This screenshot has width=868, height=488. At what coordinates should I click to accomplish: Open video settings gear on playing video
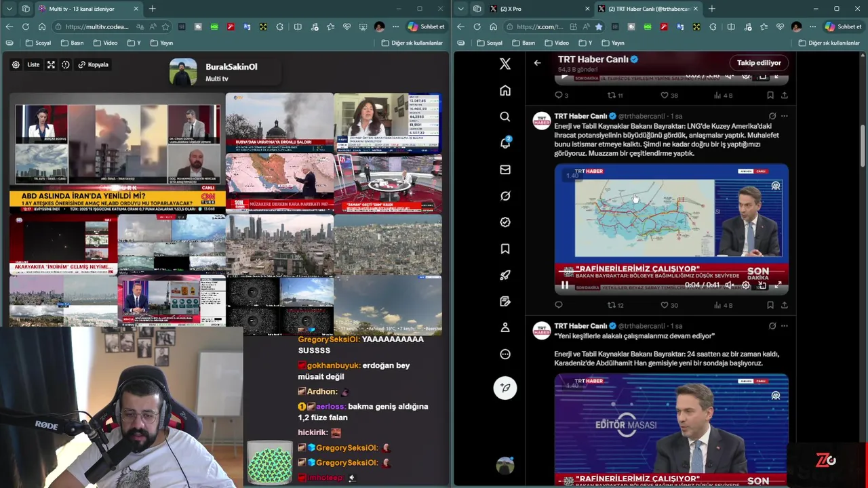[746, 285]
